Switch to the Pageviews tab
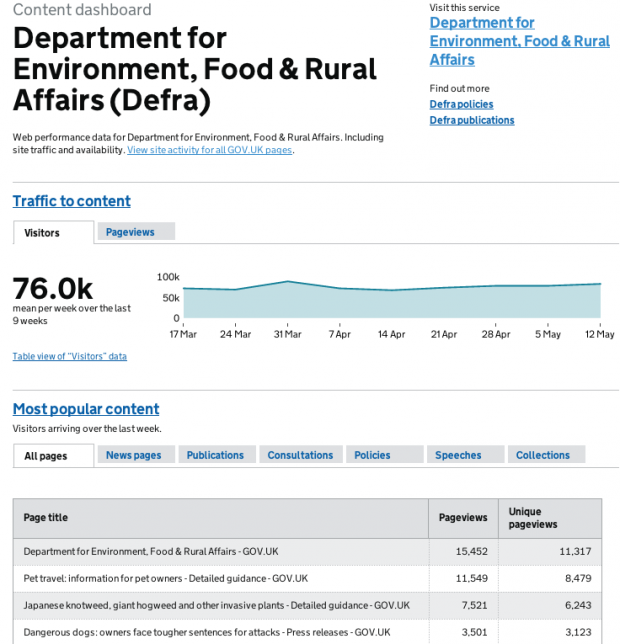The image size is (620, 644). pyautogui.click(x=136, y=232)
